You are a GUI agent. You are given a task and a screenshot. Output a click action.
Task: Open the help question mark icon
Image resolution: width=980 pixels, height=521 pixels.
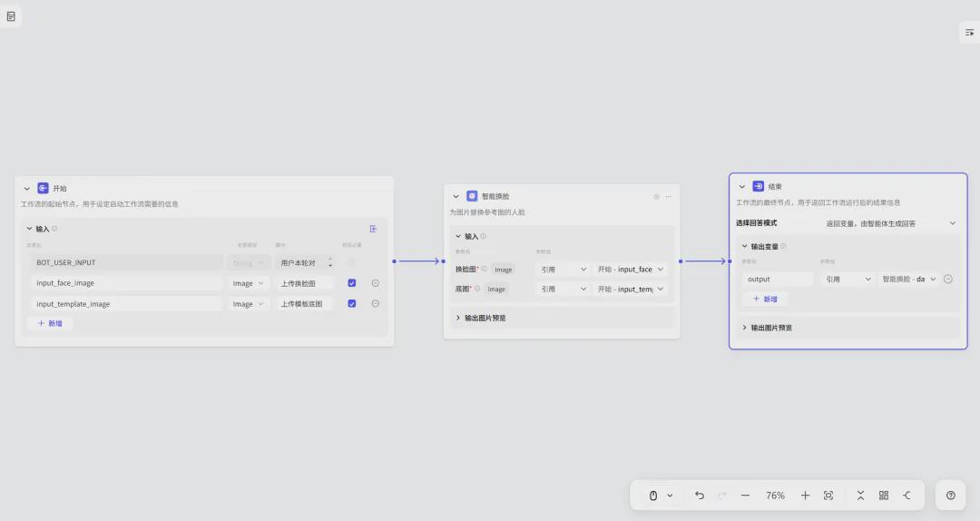951,496
